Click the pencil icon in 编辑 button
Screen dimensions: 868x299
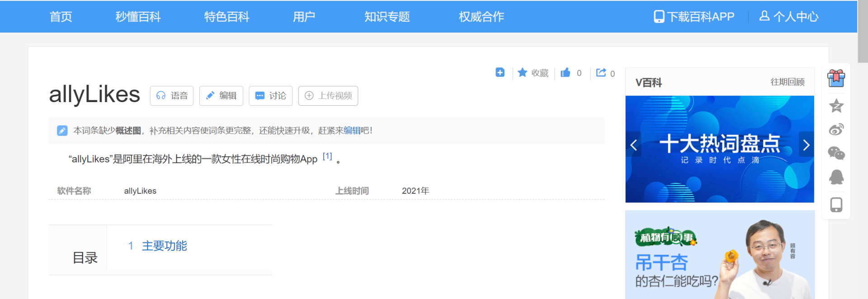(210, 96)
